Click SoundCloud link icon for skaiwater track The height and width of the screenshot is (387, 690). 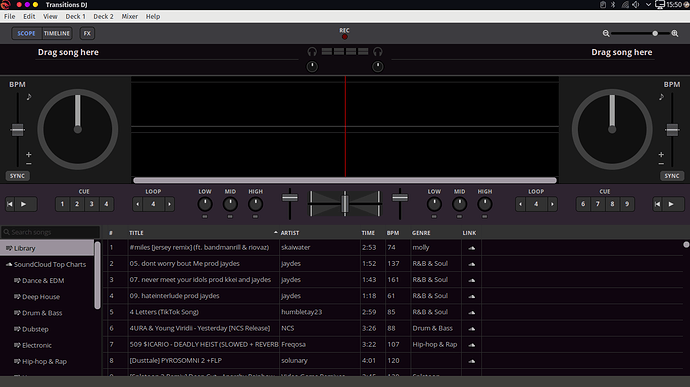pyautogui.click(x=472, y=248)
